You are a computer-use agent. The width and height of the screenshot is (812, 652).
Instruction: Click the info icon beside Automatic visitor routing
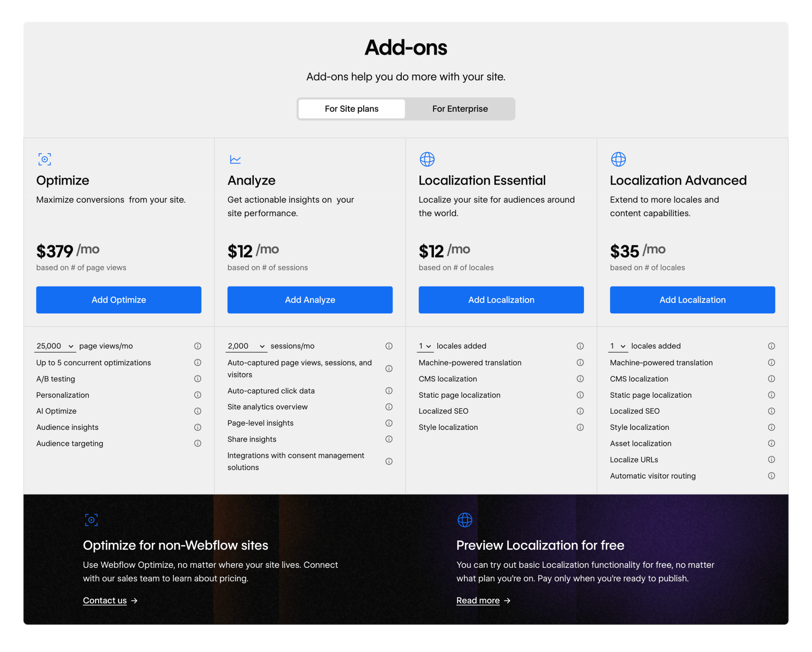pos(771,476)
